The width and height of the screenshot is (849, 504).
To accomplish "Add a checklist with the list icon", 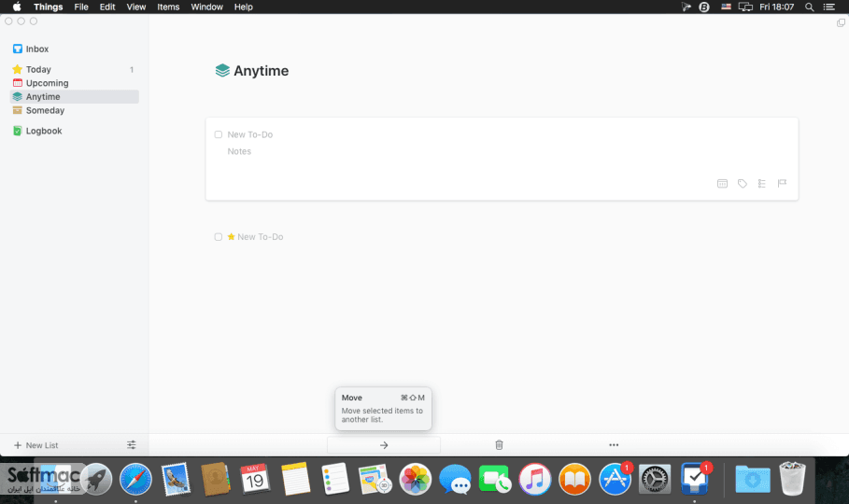I will pyautogui.click(x=762, y=184).
